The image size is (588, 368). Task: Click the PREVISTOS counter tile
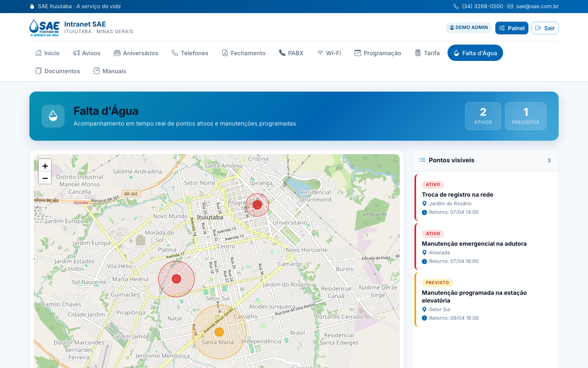click(526, 116)
